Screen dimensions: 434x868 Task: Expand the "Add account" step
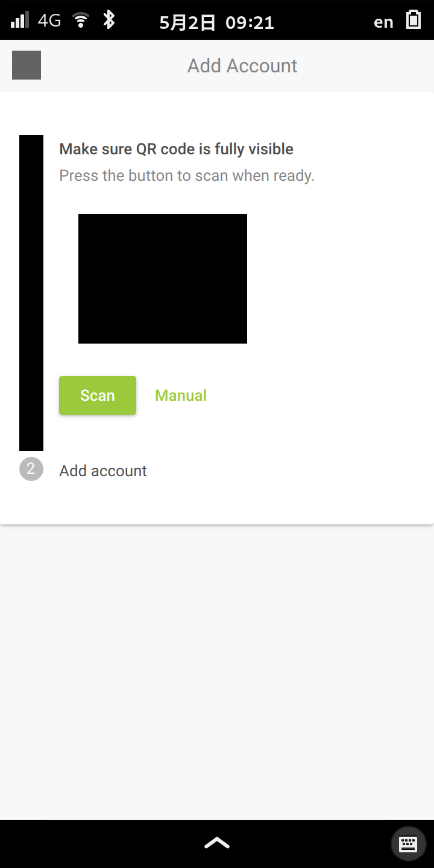[x=103, y=471]
